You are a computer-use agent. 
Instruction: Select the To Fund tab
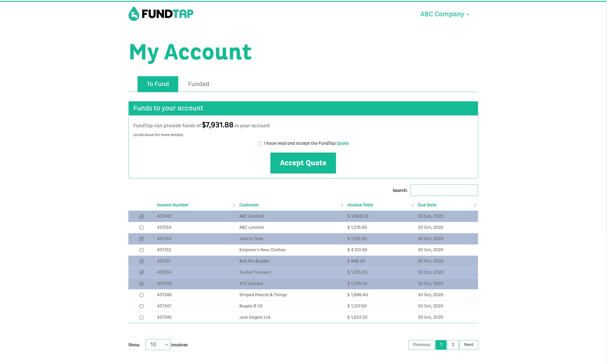pos(158,84)
